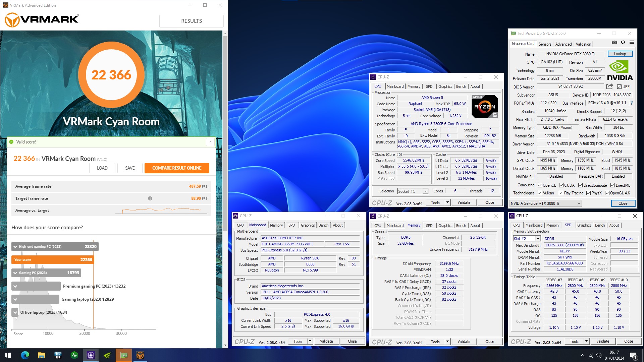Image resolution: width=644 pixels, height=362 pixels.
Task: Toggle the DirectML checkbox
Action: (612, 185)
